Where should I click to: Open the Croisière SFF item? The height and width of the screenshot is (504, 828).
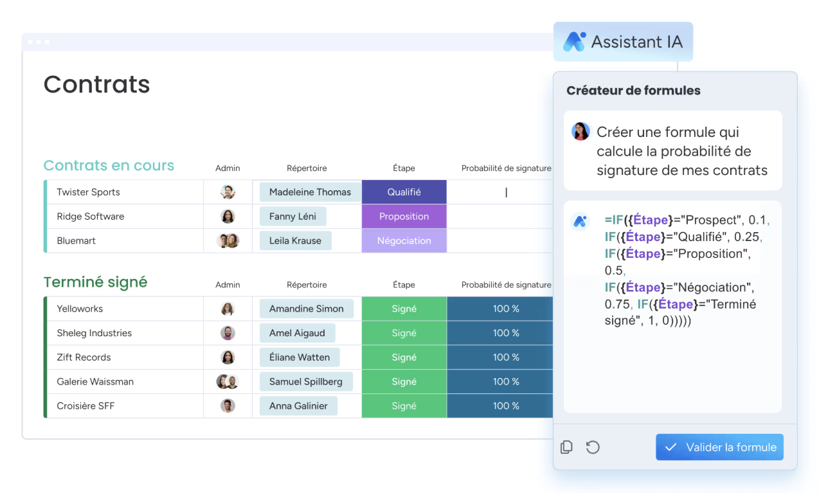[x=85, y=406]
